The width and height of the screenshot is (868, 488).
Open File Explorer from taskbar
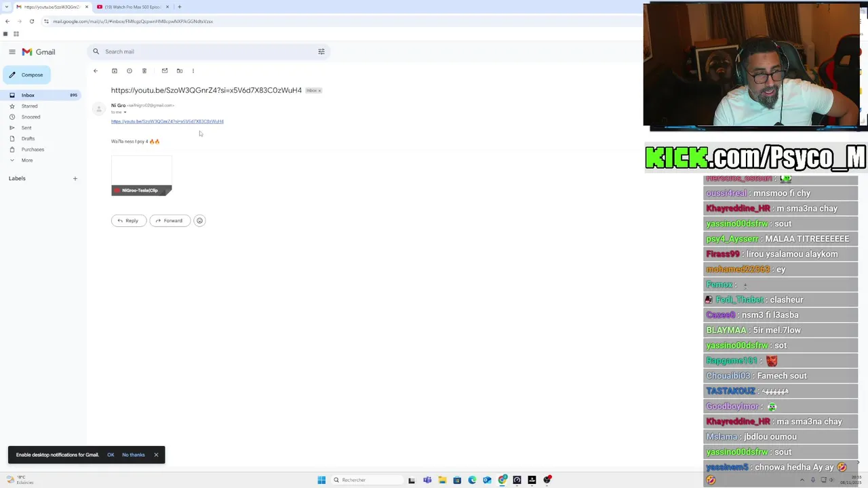(442, 480)
